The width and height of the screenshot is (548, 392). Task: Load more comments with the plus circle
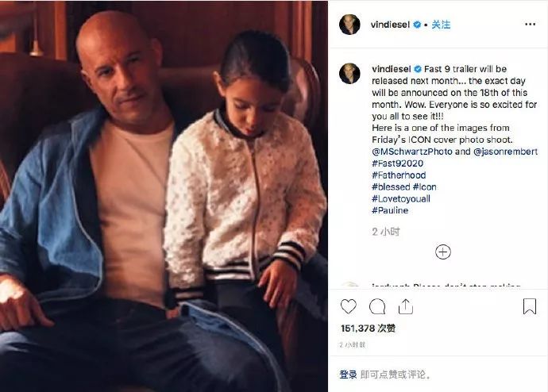[x=443, y=252]
